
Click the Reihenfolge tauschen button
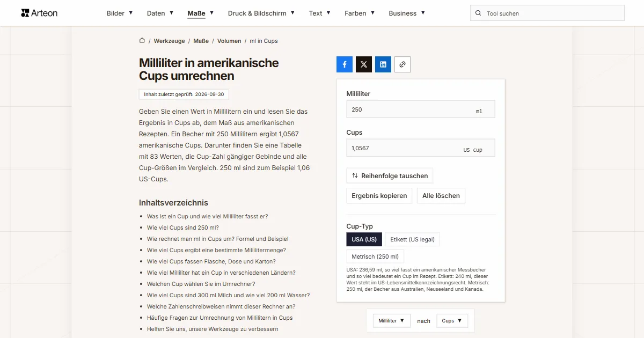(390, 175)
